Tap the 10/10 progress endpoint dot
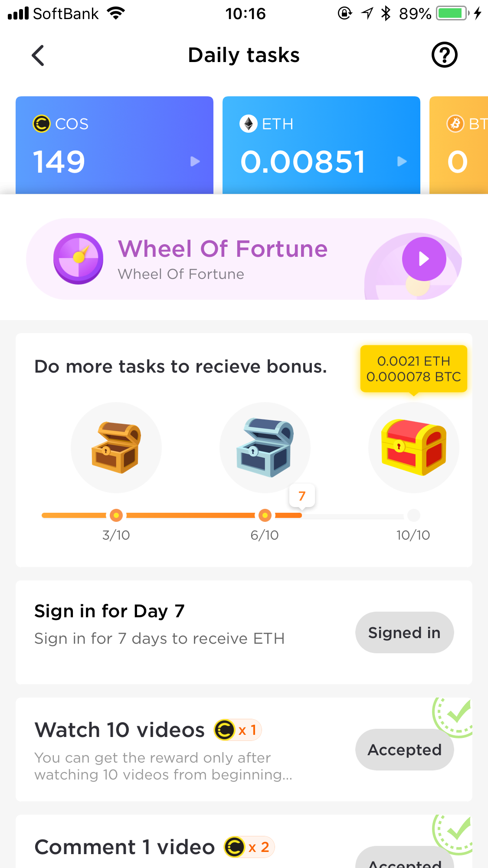This screenshot has width=488, height=868. pyautogui.click(x=414, y=515)
